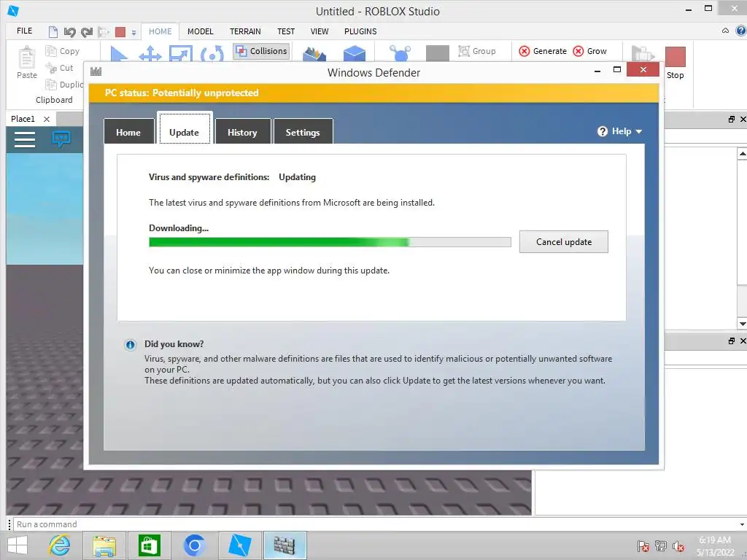Image resolution: width=747 pixels, height=560 pixels.
Task: Click the network tray icon
Action: [x=661, y=545]
